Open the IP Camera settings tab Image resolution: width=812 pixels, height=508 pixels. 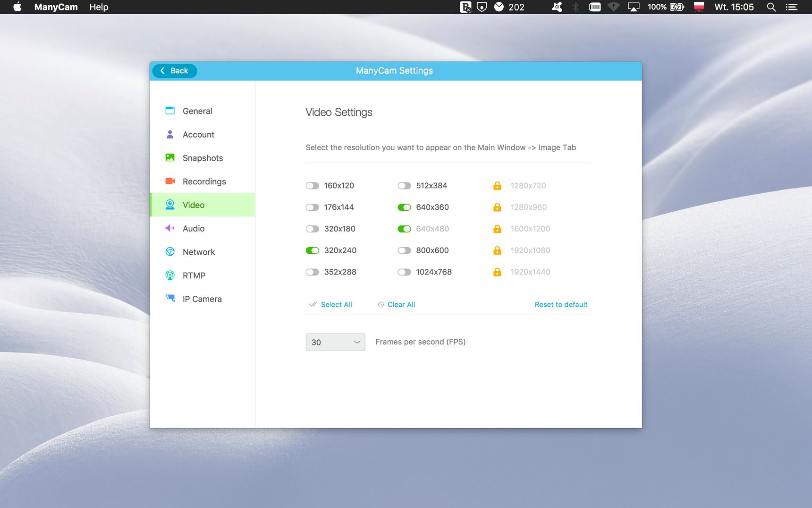pyautogui.click(x=202, y=299)
